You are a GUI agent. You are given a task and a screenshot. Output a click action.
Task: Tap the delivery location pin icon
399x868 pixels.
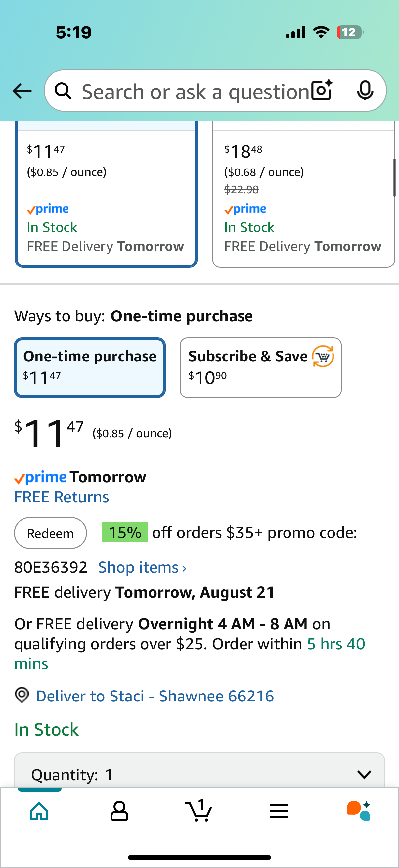(22, 695)
